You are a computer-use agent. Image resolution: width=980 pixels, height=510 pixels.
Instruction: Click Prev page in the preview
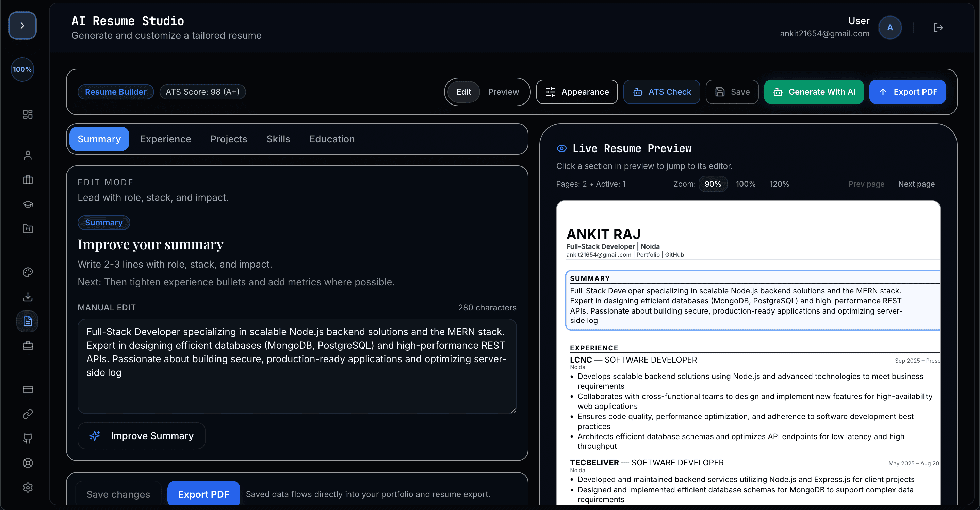pyautogui.click(x=866, y=184)
